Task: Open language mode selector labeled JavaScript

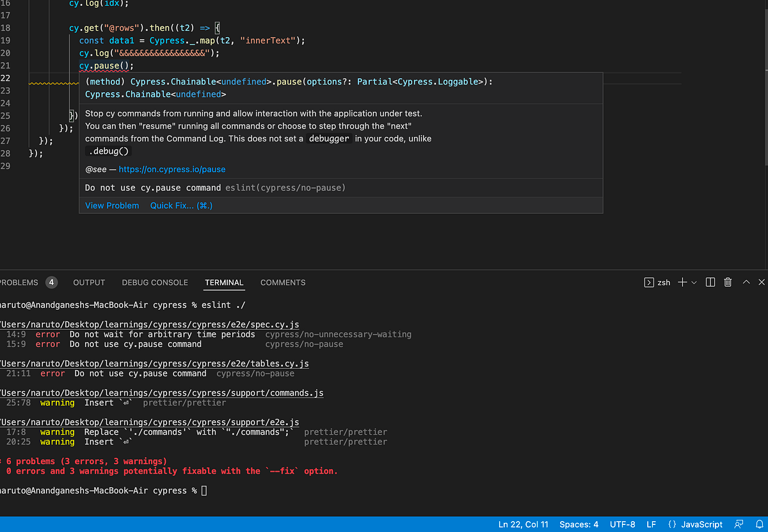Action: coord(701,524)
